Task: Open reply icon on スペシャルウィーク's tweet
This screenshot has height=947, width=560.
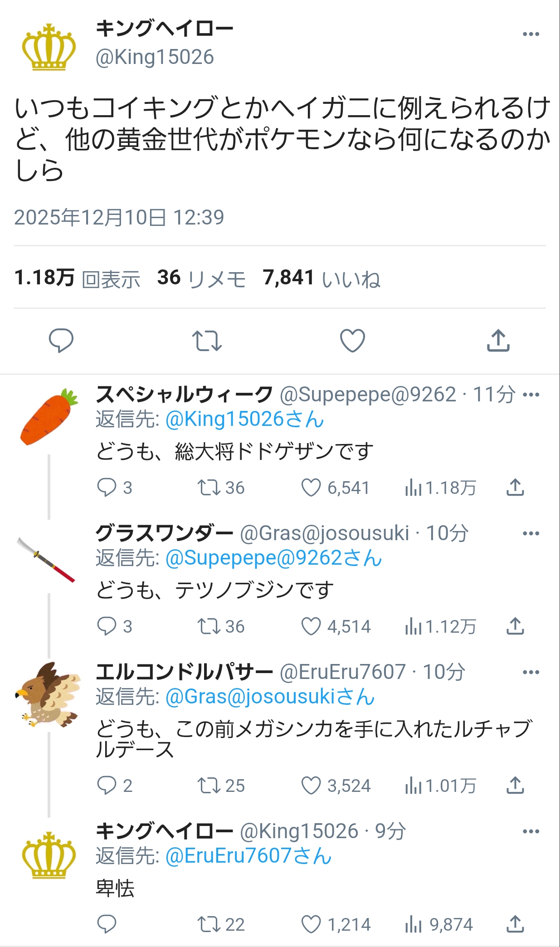Action: click(x=107, y=488)
